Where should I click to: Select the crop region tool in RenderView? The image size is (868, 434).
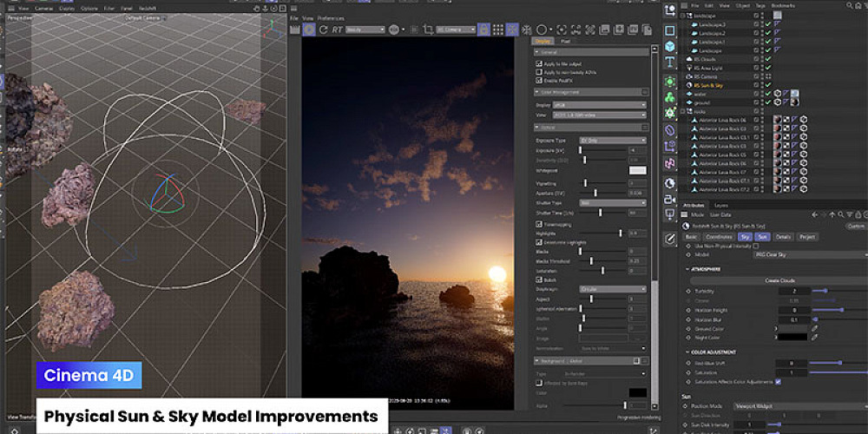(x=428, y=30)
